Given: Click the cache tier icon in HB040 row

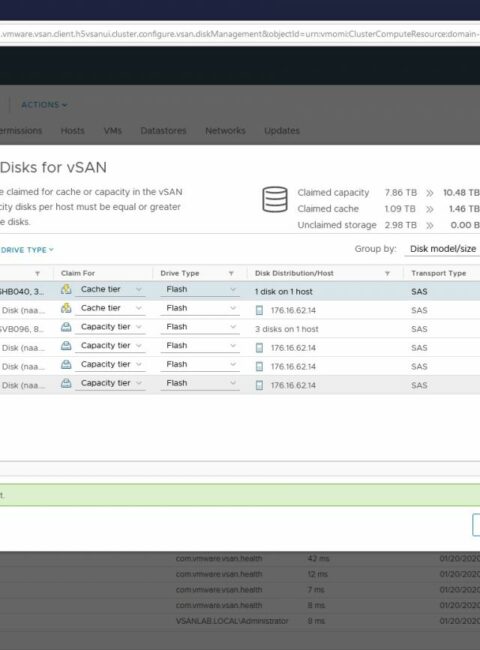Looking at the screenshot, I should [66, 289].
